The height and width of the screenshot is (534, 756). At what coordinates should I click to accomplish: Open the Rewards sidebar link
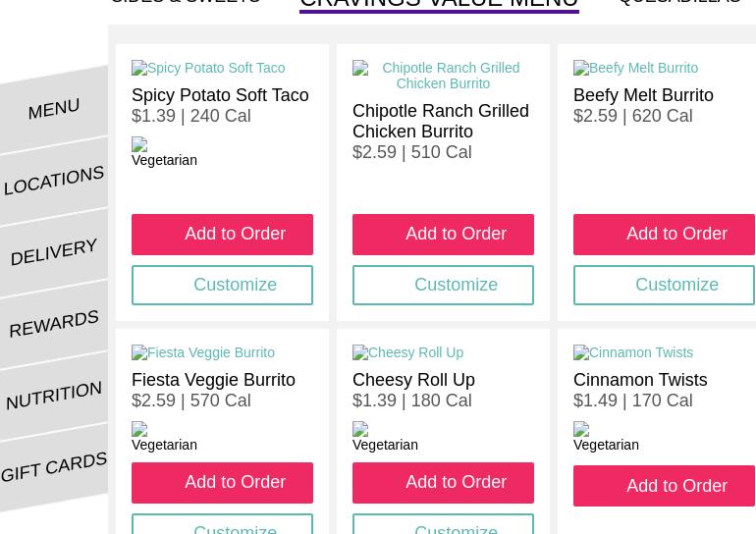click(x=54, y=324)
